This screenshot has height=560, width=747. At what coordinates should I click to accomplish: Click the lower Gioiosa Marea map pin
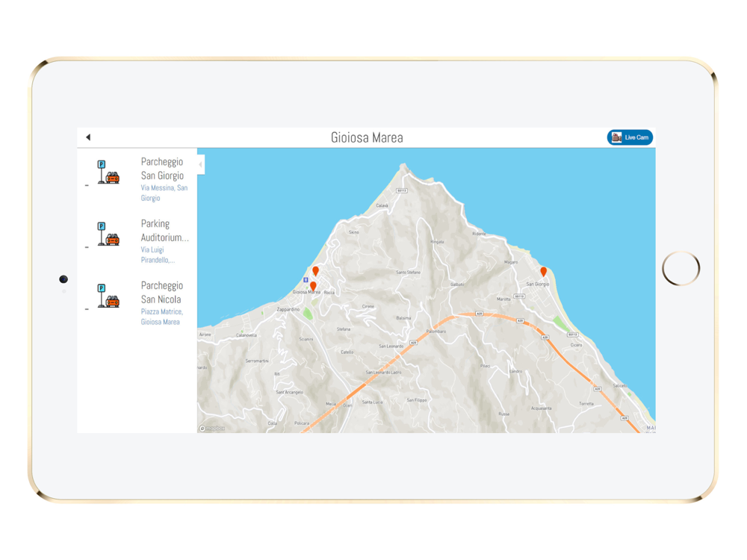313,287
